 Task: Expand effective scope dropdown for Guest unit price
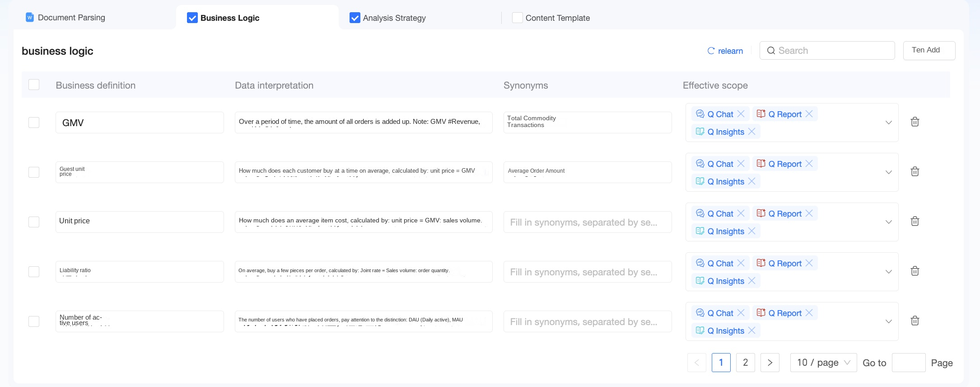pyautogui.click(x=888, y=172)
